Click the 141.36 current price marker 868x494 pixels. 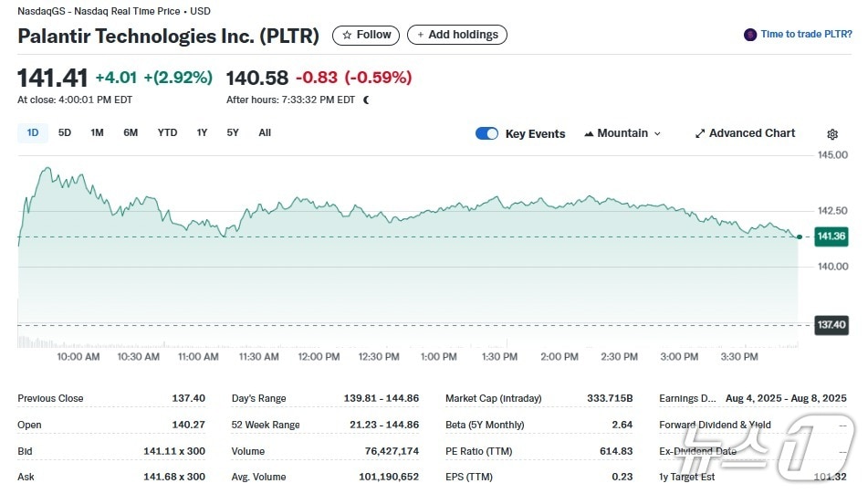pyautogui.click(x=831, y=236)
